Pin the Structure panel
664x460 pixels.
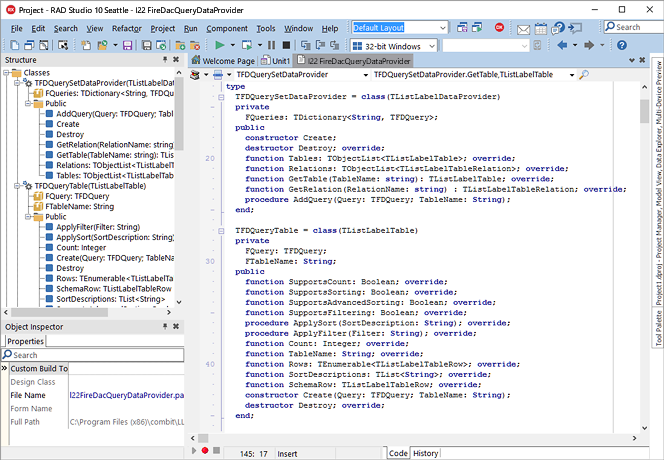pyautogui.click(x=165, y=60)
